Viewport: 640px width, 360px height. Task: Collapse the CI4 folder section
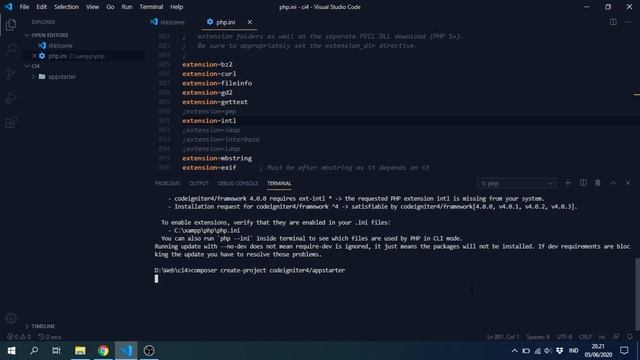pyautogui.click(x=32, y=66)
